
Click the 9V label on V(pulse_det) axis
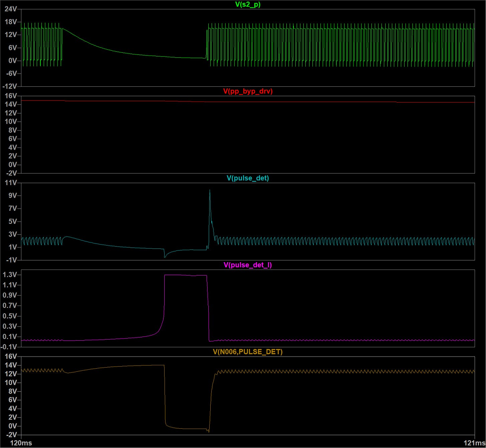click(x=13, y=195)
